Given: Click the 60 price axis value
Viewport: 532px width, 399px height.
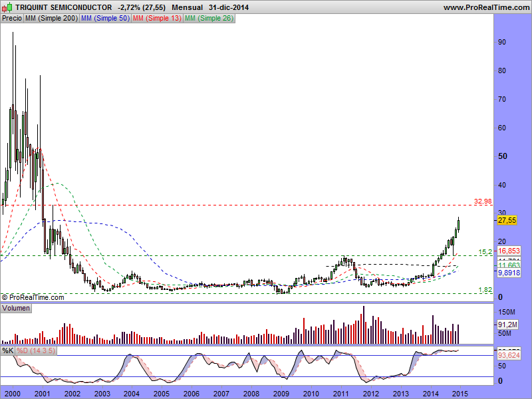Looking at the screenshot, I should pyautogui.click(x=502, y=128).
